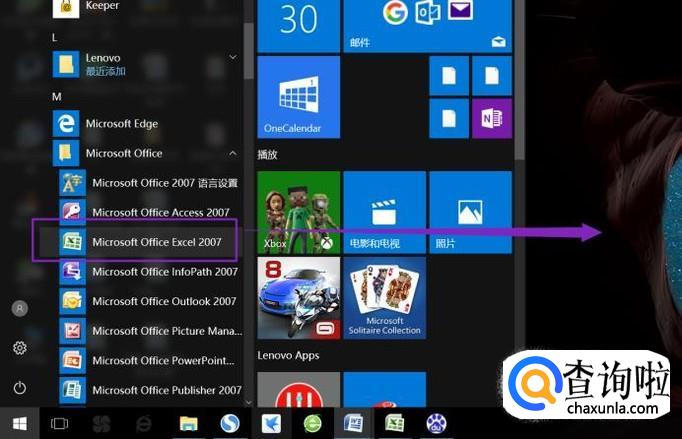Screen dimensions: 682x439
Task: Open Task View on the taskbar
Action: pos(59,423)
